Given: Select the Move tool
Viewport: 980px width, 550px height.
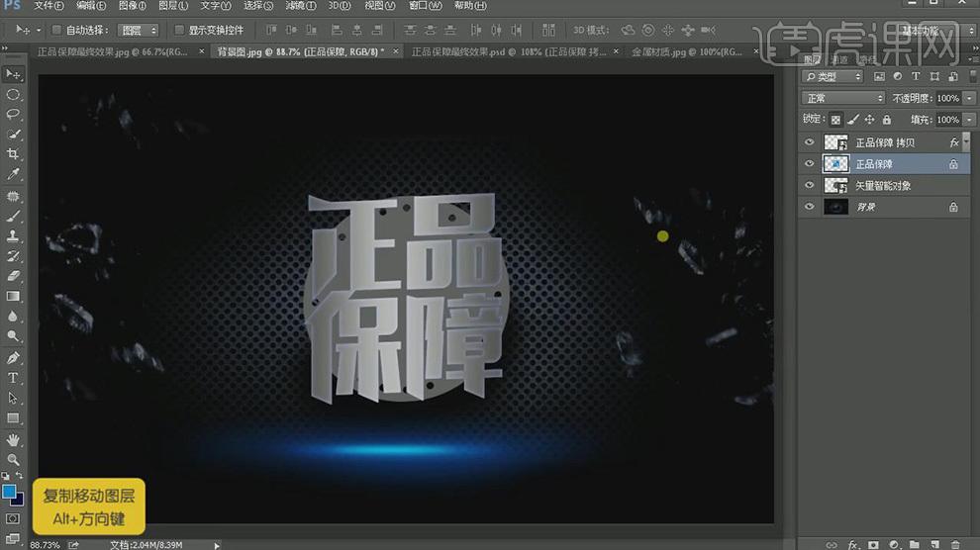Looking at the screenshot, I should 13,74.
